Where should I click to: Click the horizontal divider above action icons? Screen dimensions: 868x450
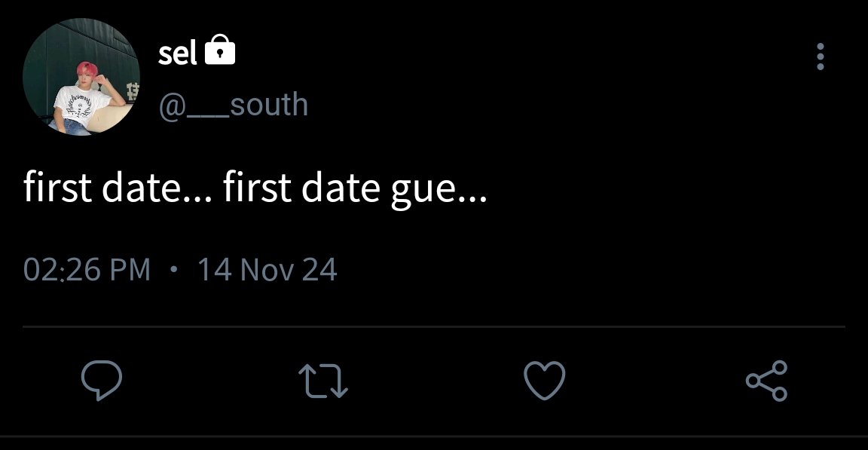point(434,326)
